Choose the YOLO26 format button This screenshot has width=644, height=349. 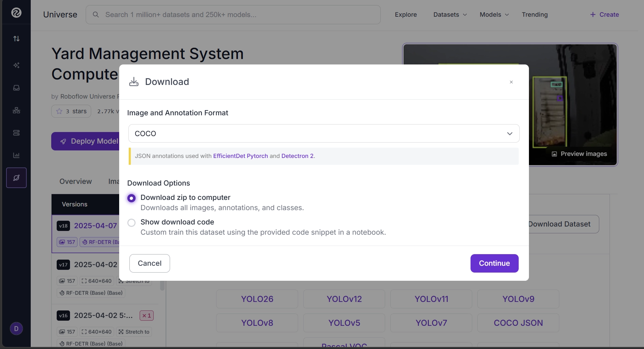click(257, 299)
